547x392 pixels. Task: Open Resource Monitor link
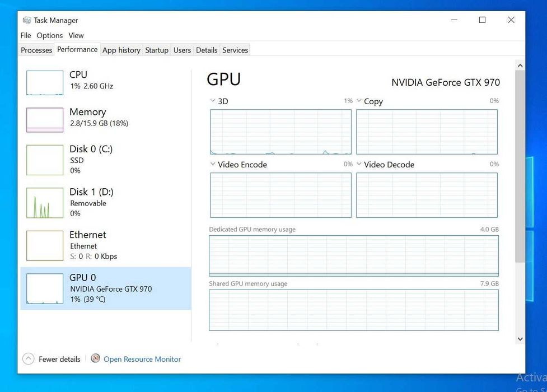click(x=142, y=359)
